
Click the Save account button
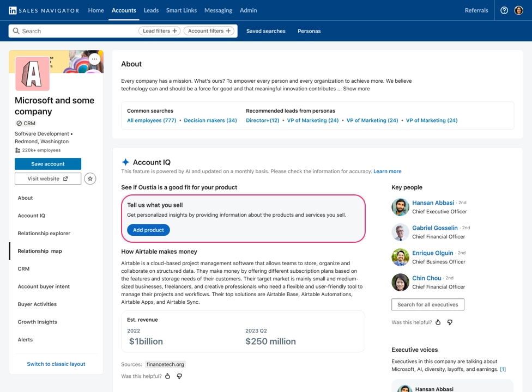[x=48, y=164]
